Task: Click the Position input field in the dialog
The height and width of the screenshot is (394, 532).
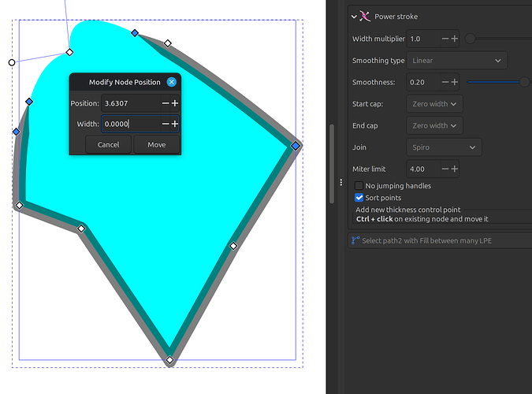Action: (131, 103)
